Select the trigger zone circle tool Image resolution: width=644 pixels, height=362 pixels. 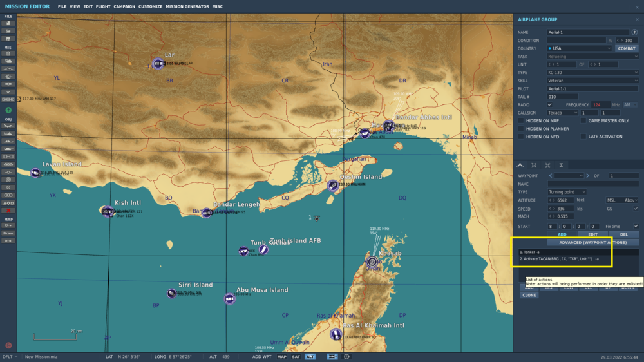pos(8,180)
